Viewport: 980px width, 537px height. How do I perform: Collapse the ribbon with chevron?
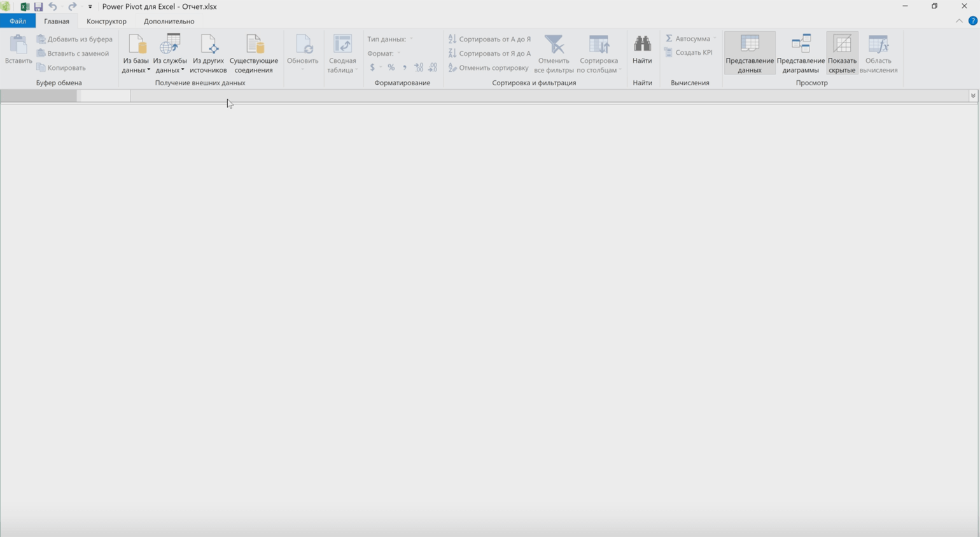point(959,21)
